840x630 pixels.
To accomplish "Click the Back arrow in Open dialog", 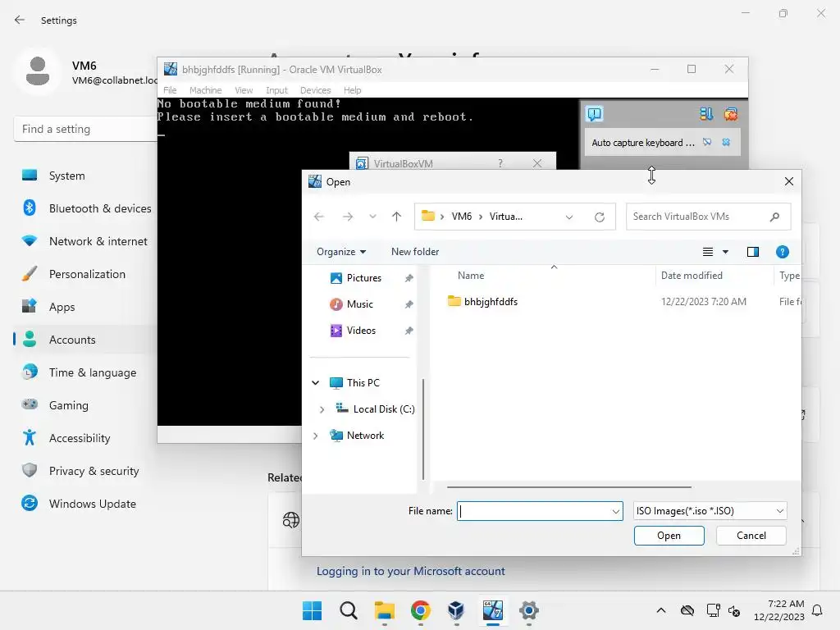I will (x=319, y=217).
